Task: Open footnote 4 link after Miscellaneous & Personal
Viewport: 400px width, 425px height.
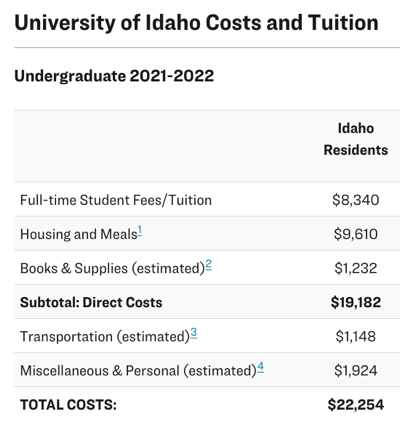Action: (x=260, y=368)
